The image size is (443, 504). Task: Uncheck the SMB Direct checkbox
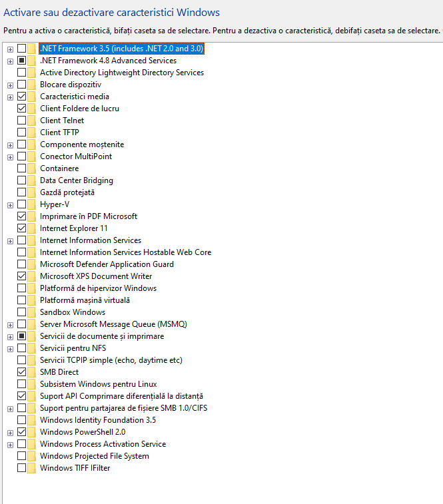[21, 372]
